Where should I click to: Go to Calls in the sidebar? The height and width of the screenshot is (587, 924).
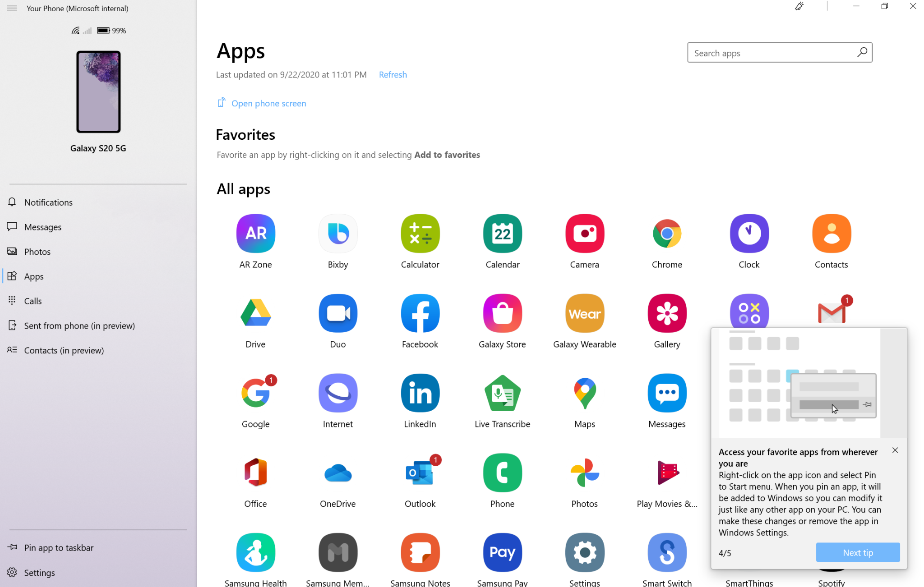point(33,301)
